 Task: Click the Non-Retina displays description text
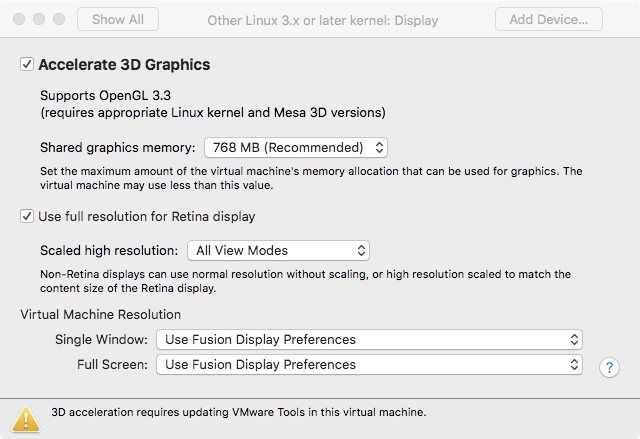[305, 280]
